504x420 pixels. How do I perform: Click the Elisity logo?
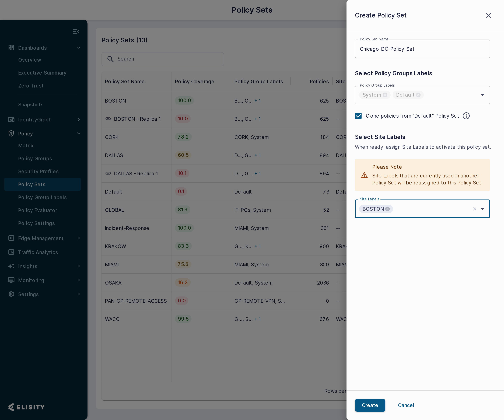pos(26,407)
